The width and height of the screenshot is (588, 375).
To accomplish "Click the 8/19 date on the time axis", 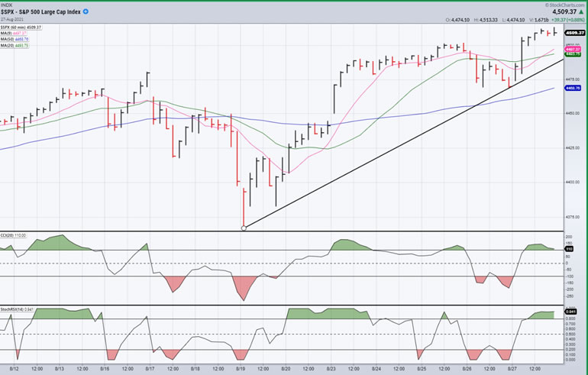I will tap(241, 369).
